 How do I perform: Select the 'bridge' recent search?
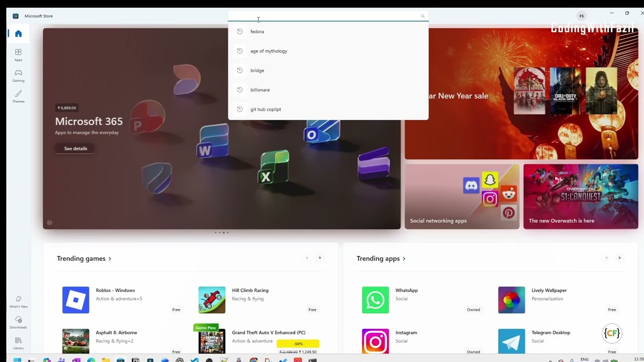click(x=328, y=70)
